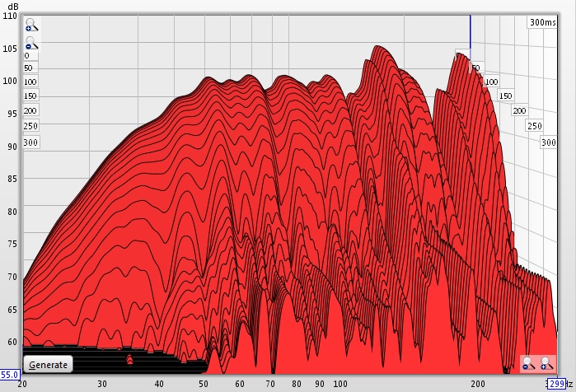Click the 75 value on dB axis
Screen dimensions: 576x392
12,245
